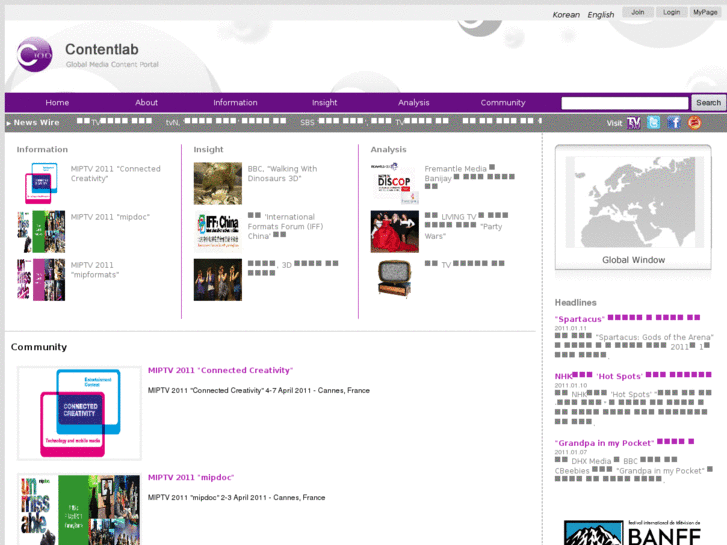Click the Search button
727x545 pixels.
pyautogui.click(x=708, y=103)
